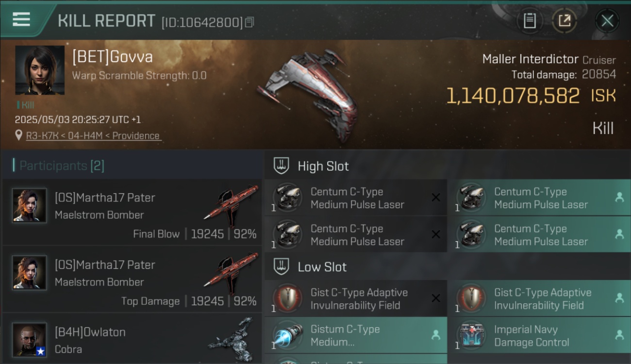Click the High Slot section header
This screenshot has width=631, height=364.
323,166
